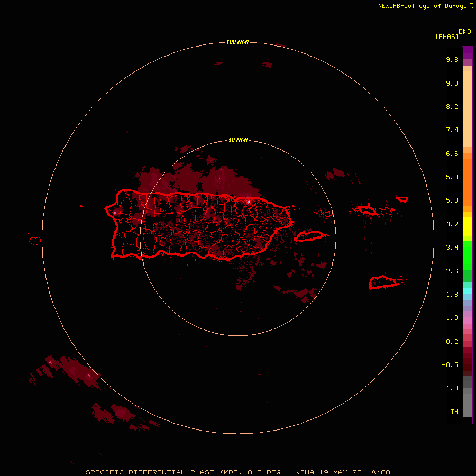The image size is (476, 476).
Task: Click the pink KDP pixel on the island's west tip
Action: 115,213
